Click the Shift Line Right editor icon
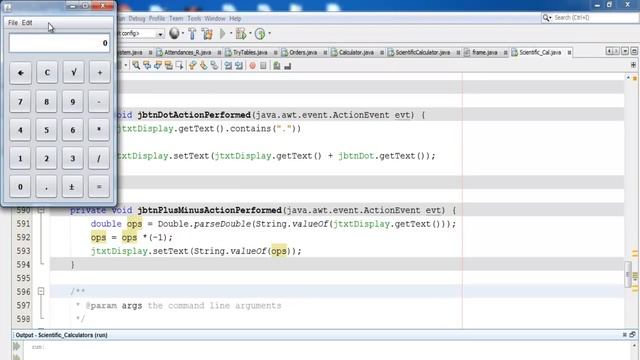Viewport: 640px width, 360px height. coord(239,66)
